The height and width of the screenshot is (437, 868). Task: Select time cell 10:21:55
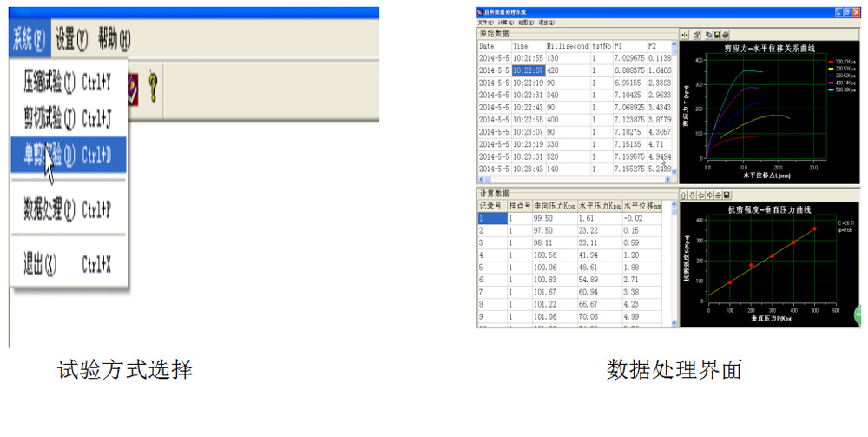click(529, 58)
